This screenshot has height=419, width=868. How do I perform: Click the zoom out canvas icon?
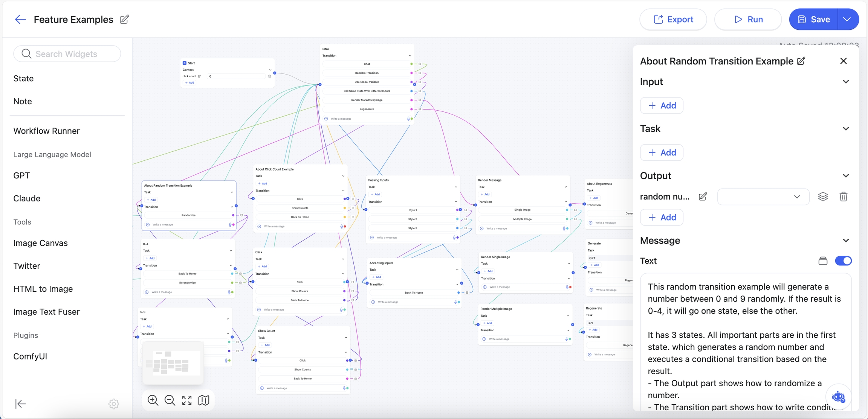[170, 400]
